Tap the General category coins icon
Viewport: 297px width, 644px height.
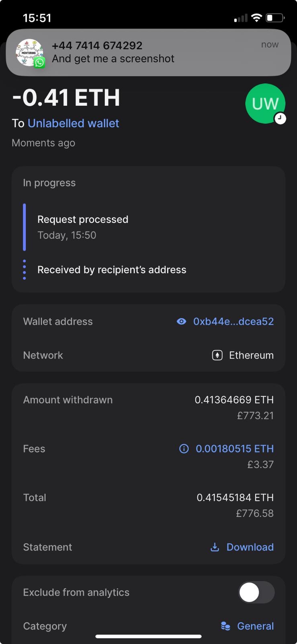pyautogui.click(x=225, y=626)
